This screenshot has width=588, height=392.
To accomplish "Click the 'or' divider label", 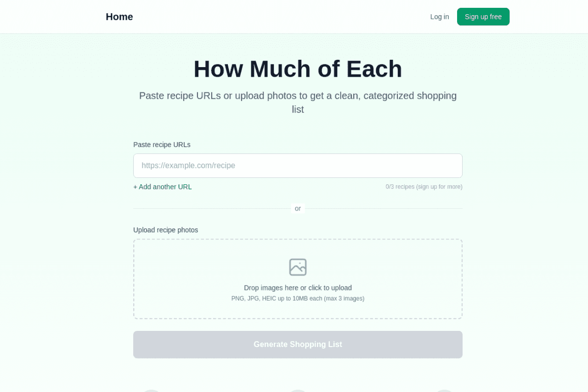I will point(298,208).
